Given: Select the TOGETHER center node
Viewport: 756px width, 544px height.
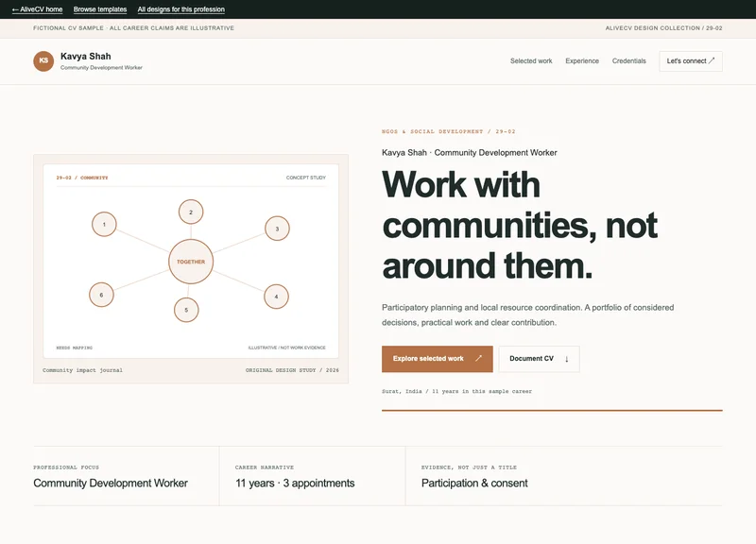Looking at the screenshot, I should [x=191, y=262].
